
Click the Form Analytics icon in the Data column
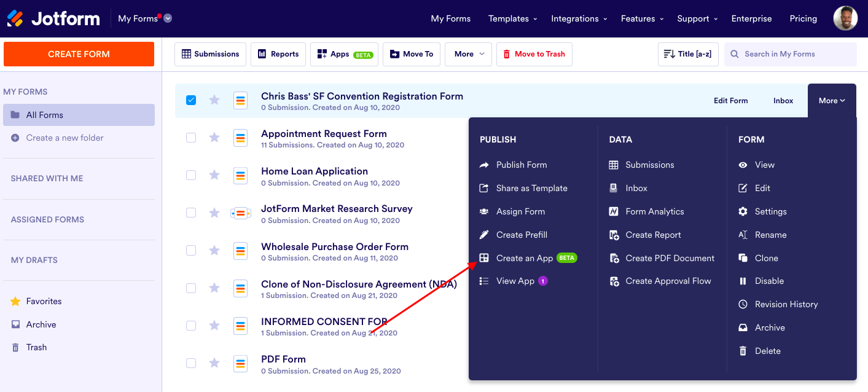click(x=614, y=211)
